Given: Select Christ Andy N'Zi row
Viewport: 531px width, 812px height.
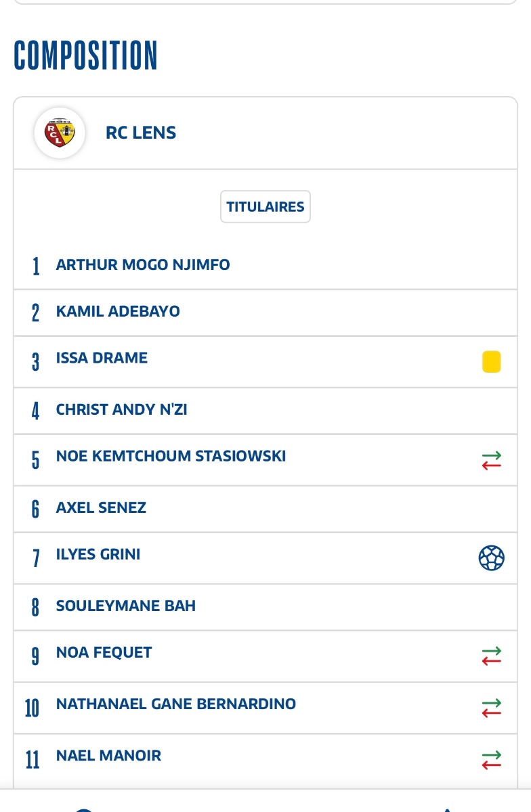Looking at the screenshot, I should [122, 410].
